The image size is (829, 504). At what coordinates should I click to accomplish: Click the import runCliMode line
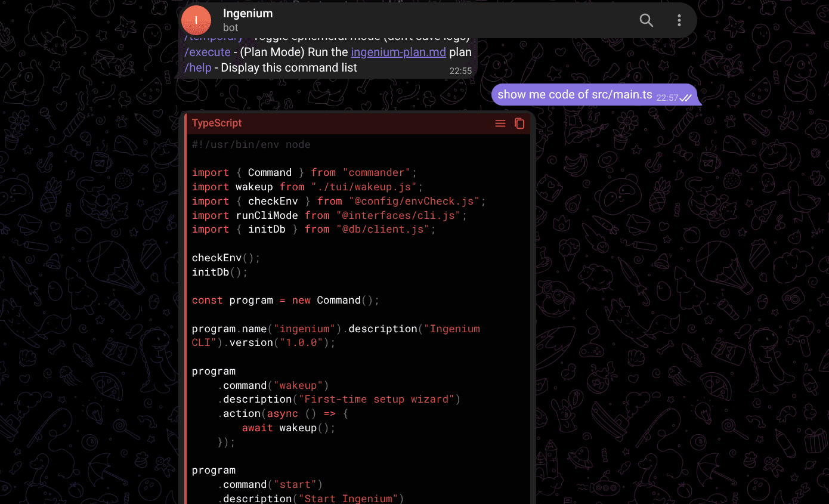click(x=329, y=215)
